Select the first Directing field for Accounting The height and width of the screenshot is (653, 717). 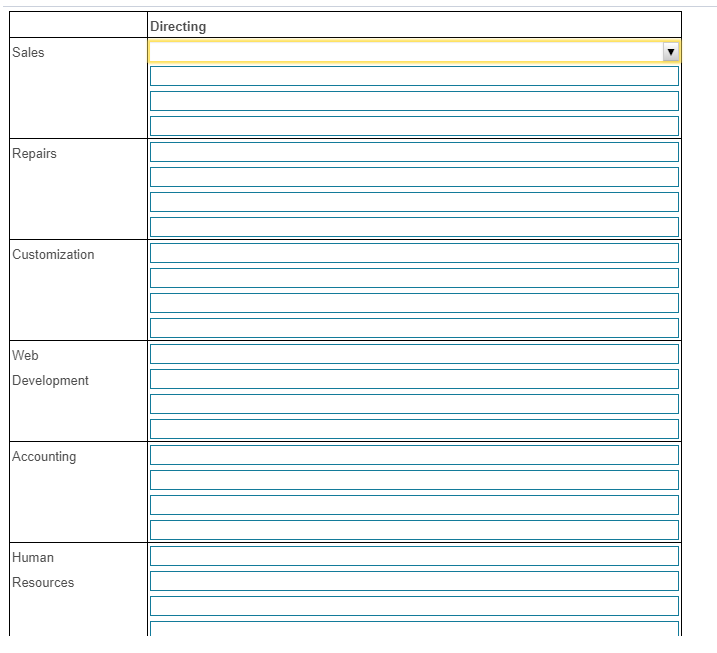414,455
